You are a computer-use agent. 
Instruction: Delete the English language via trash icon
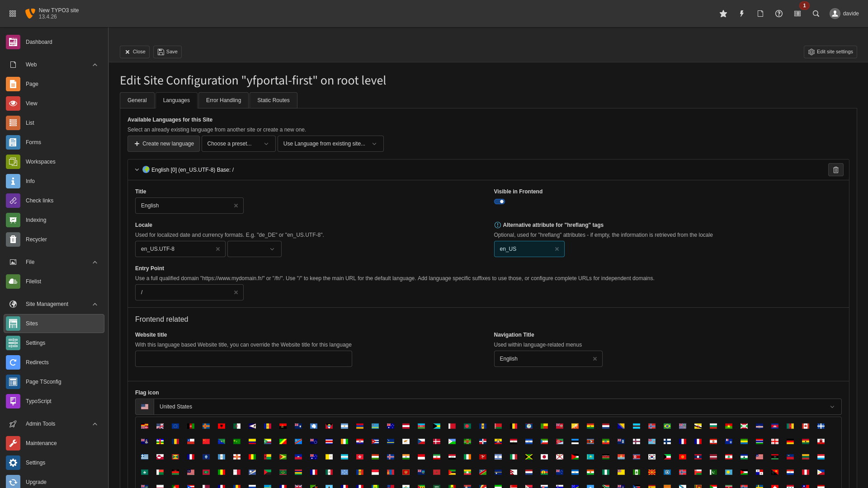pyautogui.click(x=835, y=170)
